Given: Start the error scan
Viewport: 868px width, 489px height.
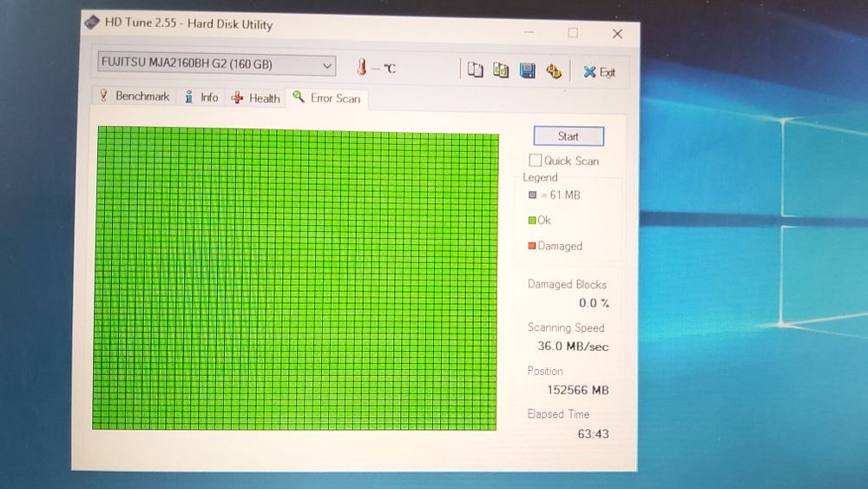Looking at the screenshot, I should tap(568, 136).
